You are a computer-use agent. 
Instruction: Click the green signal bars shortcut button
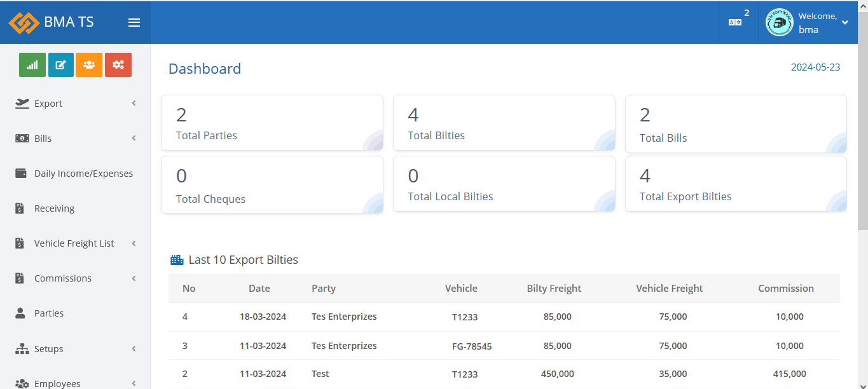[32, 65]
